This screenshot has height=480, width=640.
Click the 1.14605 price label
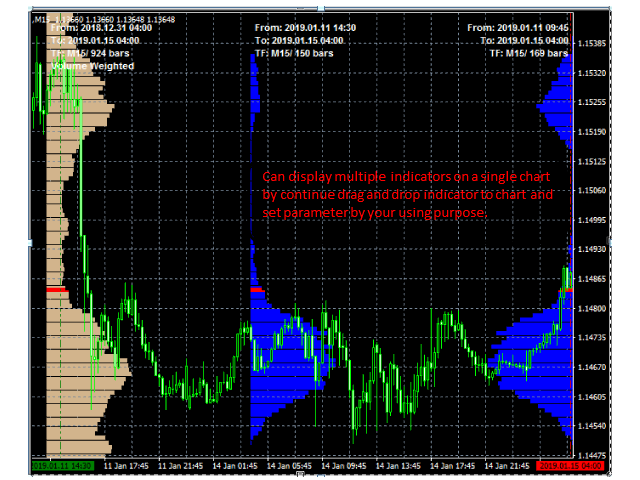click(592, 397)
